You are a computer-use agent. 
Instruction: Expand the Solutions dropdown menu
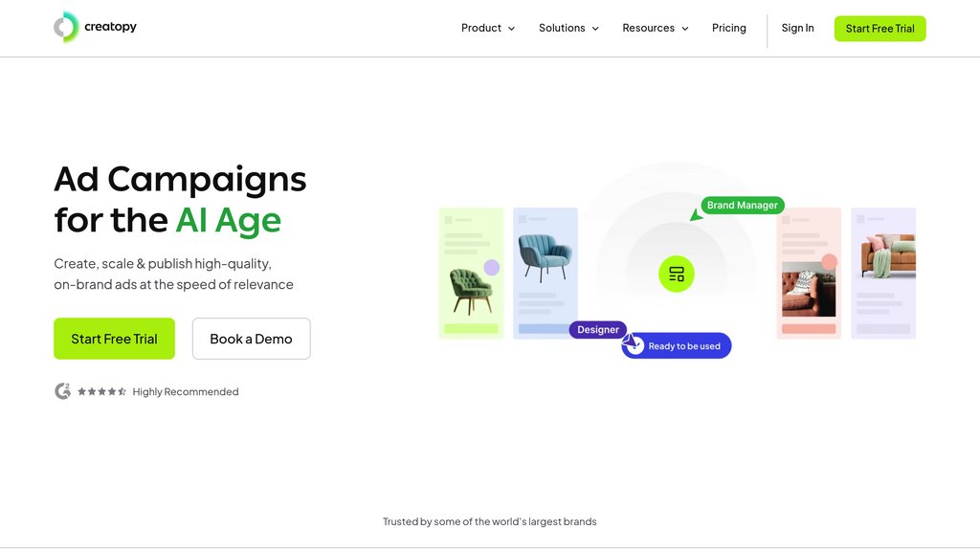click(568, 29)
